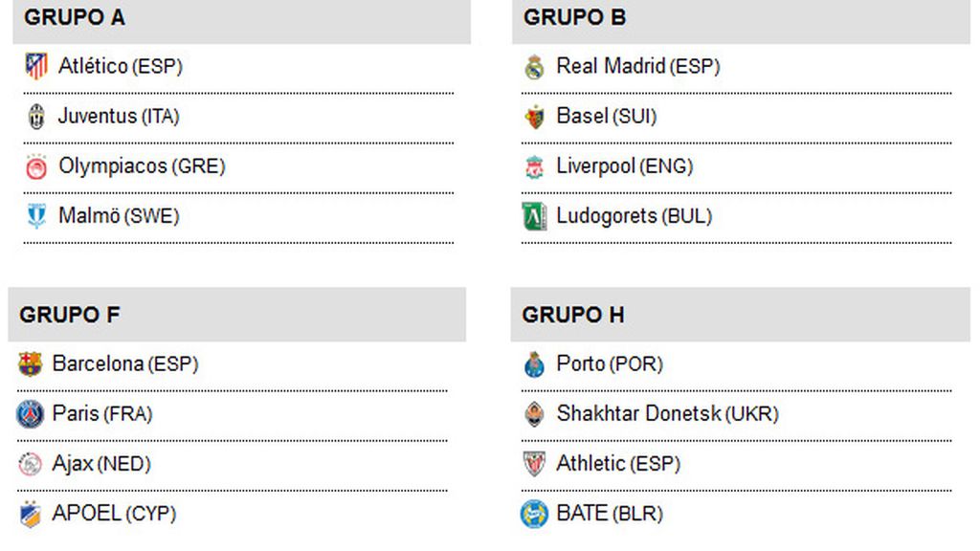
Task: Click the green Ludogorets crest
Action: click(x=534, y=217)
